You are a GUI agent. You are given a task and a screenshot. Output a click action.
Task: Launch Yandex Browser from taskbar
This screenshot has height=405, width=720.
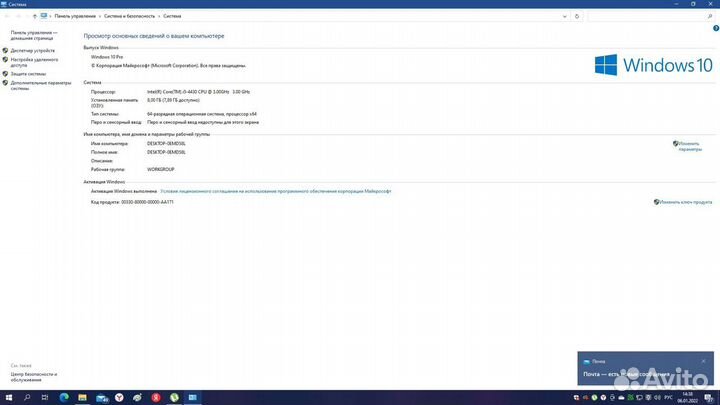pos(119,398)
